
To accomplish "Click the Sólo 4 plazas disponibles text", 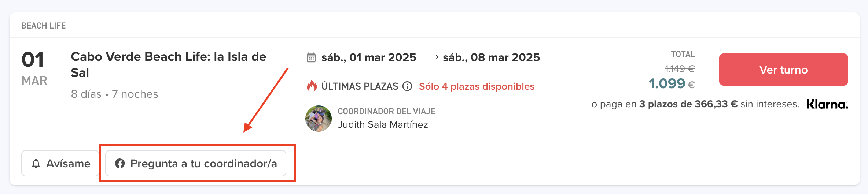I will pos(477,86).
